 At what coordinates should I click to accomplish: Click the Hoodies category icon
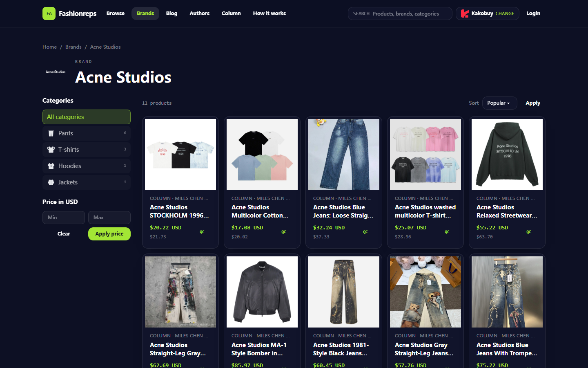coord(51,166)
